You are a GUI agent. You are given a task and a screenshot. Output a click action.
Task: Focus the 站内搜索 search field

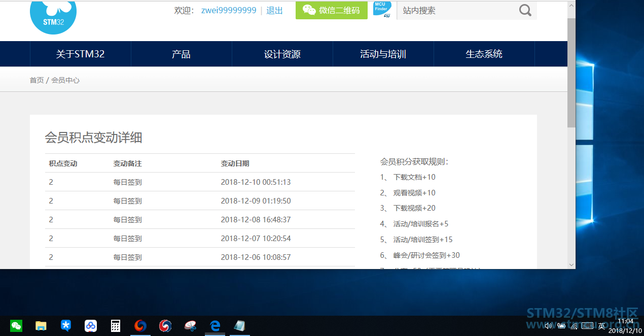[456, 10]
